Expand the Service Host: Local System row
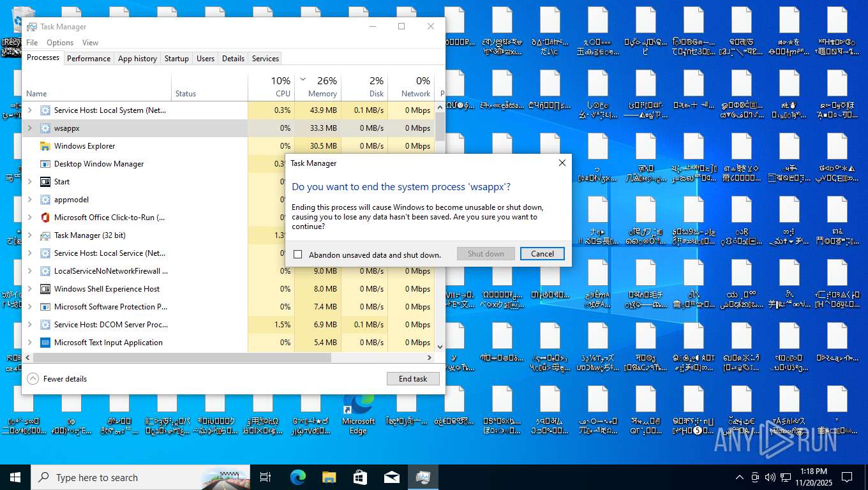This screenshot has width=868, height=490. (x=29, y=110)
